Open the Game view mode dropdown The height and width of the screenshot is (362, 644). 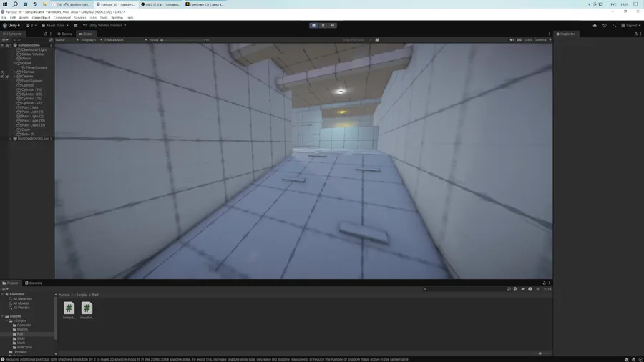coord(67,40)
